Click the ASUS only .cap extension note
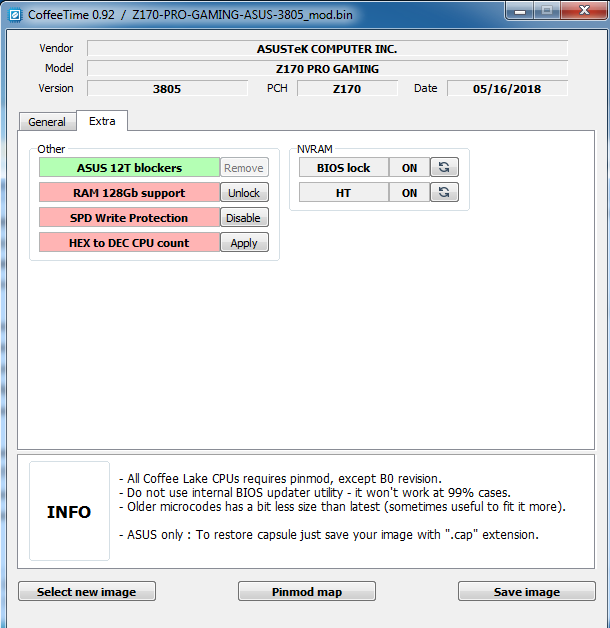The height and width of the screenshot is (628, 610). pos(329,535)
